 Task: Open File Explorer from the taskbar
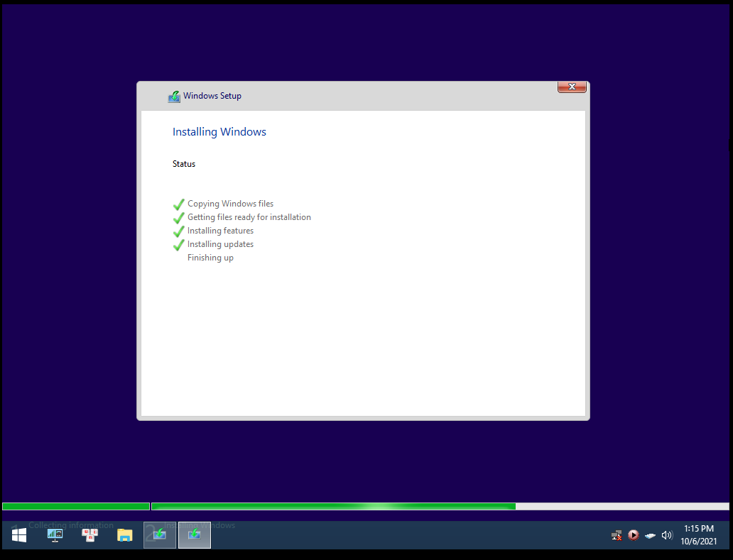click(125, 534)
